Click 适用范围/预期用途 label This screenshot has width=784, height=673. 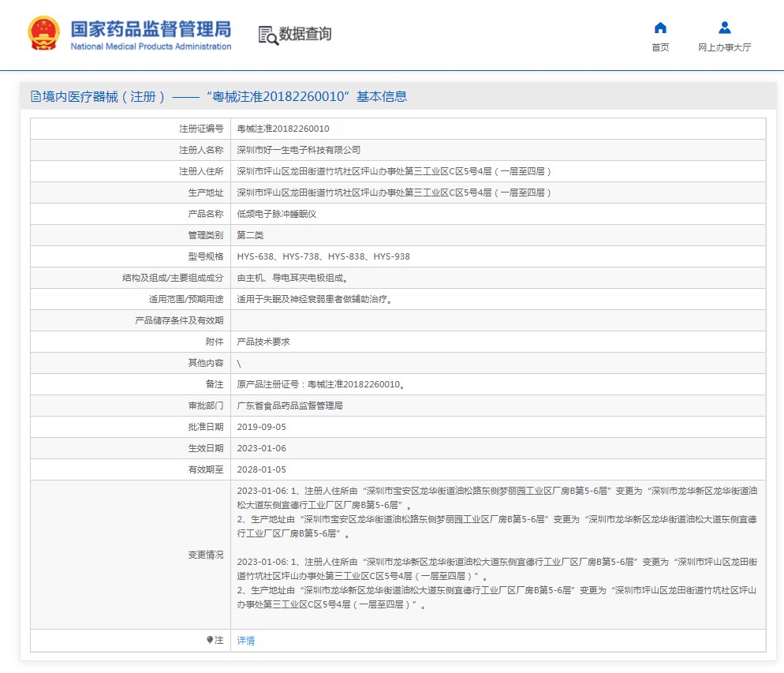pos(186,300)
